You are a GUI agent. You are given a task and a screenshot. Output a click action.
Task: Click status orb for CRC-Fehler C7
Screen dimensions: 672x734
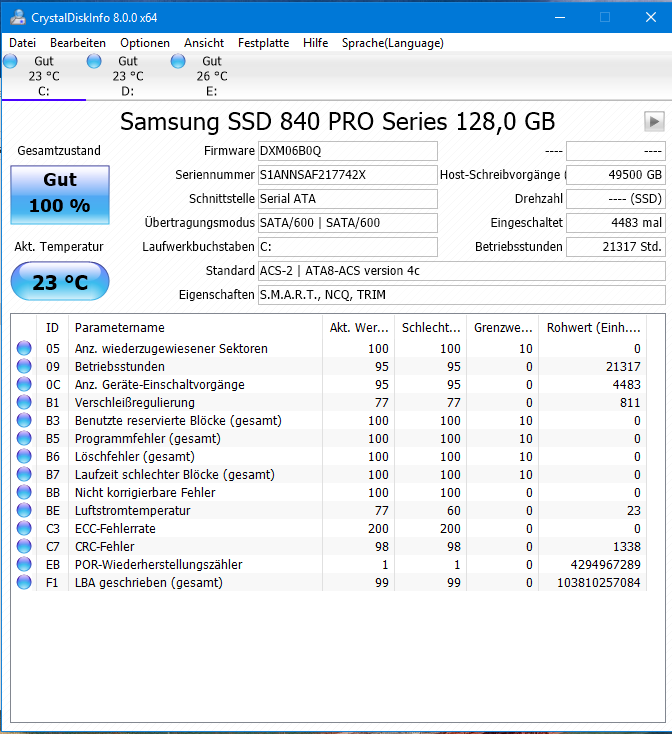24,546
